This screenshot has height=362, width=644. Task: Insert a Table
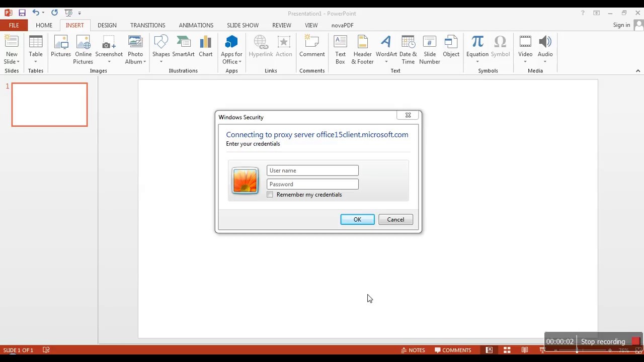click(x=36, y=50)
